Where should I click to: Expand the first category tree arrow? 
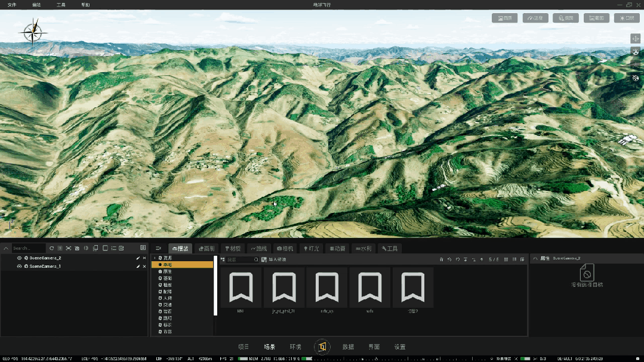(x=155, y=258)
